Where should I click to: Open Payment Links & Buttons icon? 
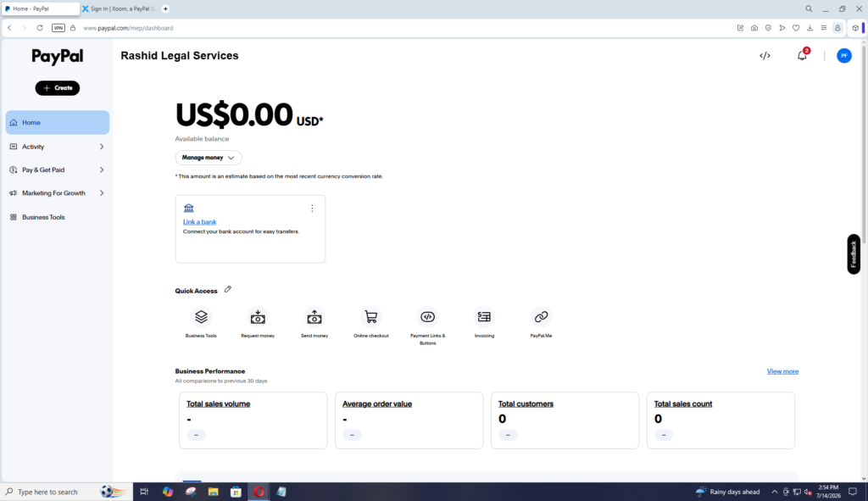427,317
